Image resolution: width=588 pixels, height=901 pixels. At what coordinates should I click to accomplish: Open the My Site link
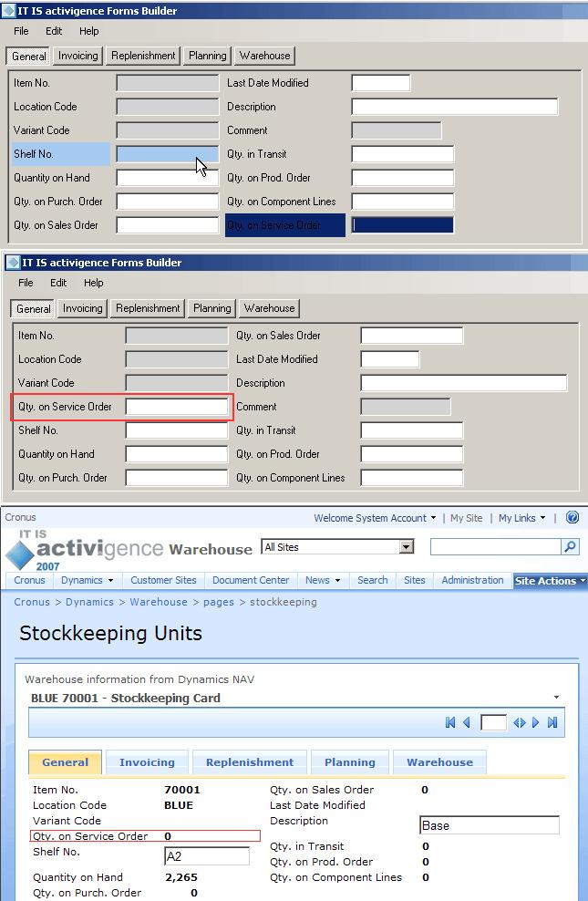[466, 518]
